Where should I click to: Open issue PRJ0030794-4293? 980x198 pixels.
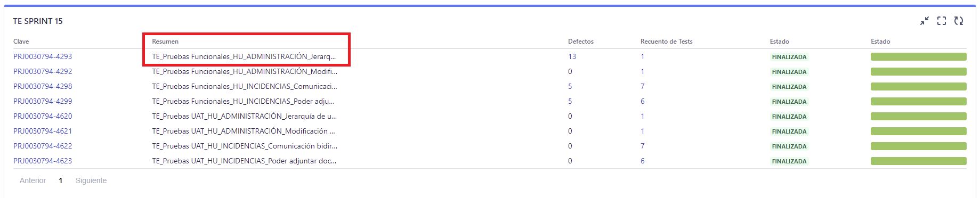[x=43, y=56]
